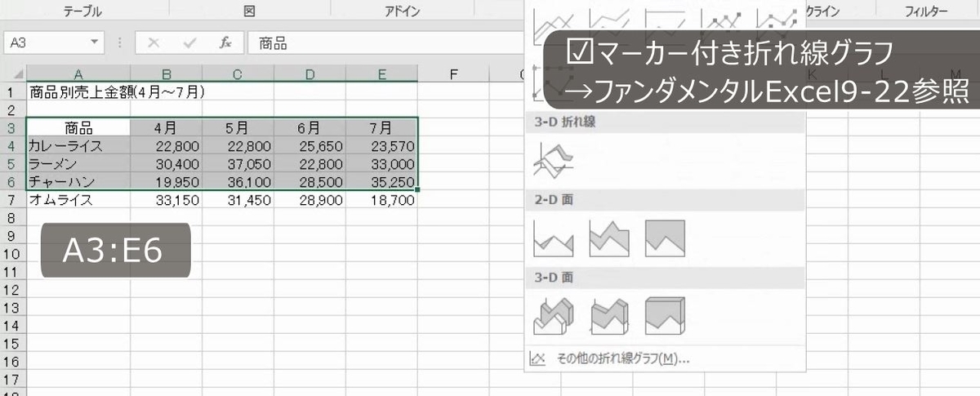Click the fx insert function icon

pos(225,42)
